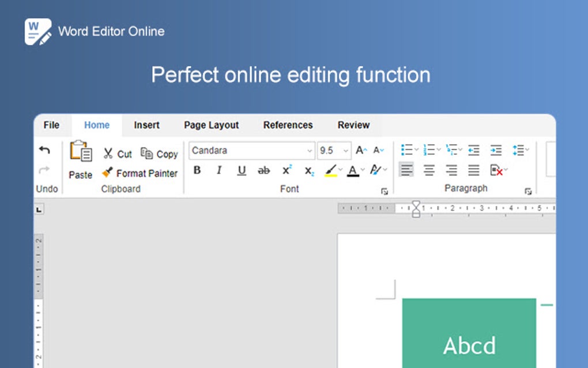Screen dimensions: 588x368
Task: Select Align Right paragraph option
Action: tap(451, 170)
